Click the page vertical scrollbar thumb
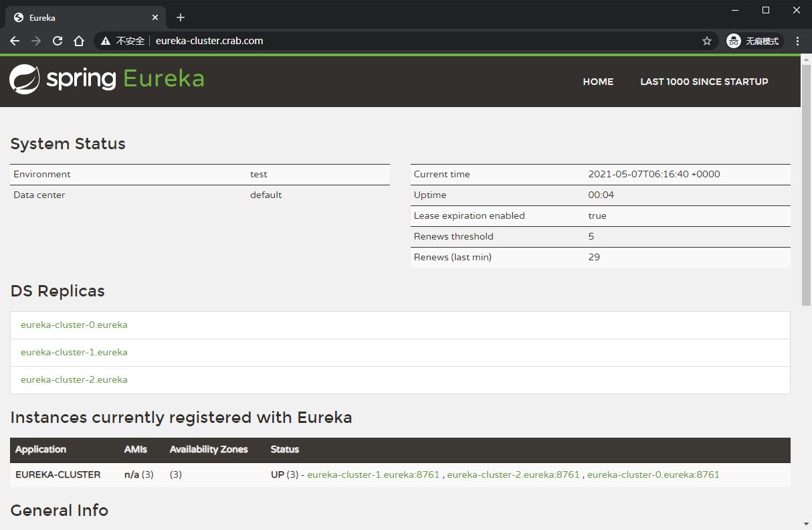 tap(806, 184)
